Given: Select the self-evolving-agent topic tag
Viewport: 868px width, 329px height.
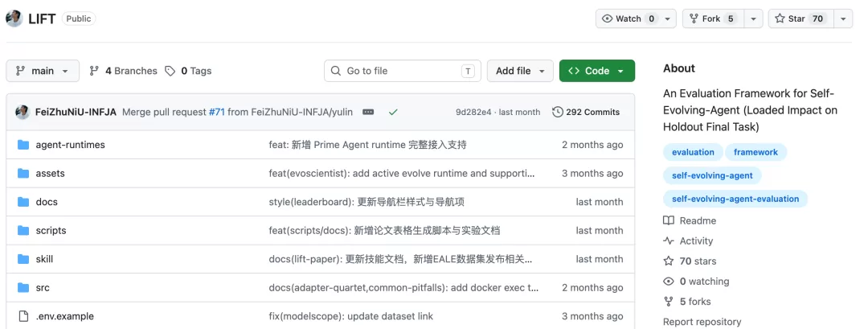Looking at the screenshot, I should click(712, 175).
